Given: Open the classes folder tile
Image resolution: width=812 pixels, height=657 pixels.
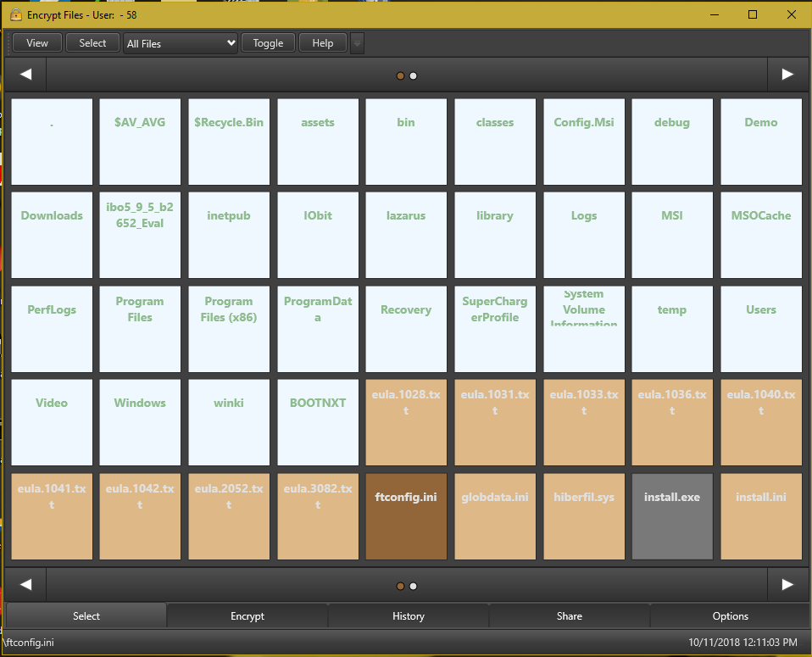Looking at the screenshot, I should tap(495, 142).
